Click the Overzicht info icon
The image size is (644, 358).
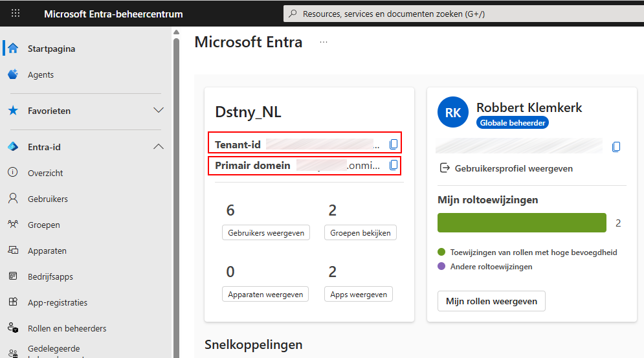coord(13,172)
